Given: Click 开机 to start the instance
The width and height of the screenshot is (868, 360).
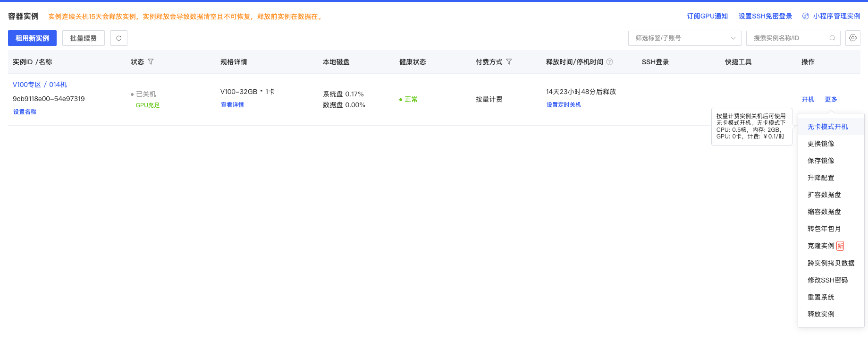Looking at the screenshot, I should [808, 99].
